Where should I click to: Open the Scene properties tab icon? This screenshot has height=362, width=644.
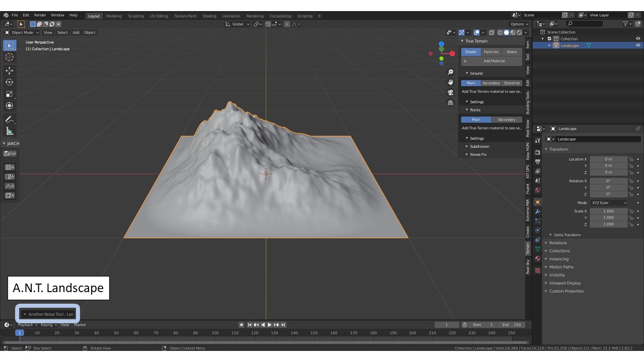tap(537, 180)
